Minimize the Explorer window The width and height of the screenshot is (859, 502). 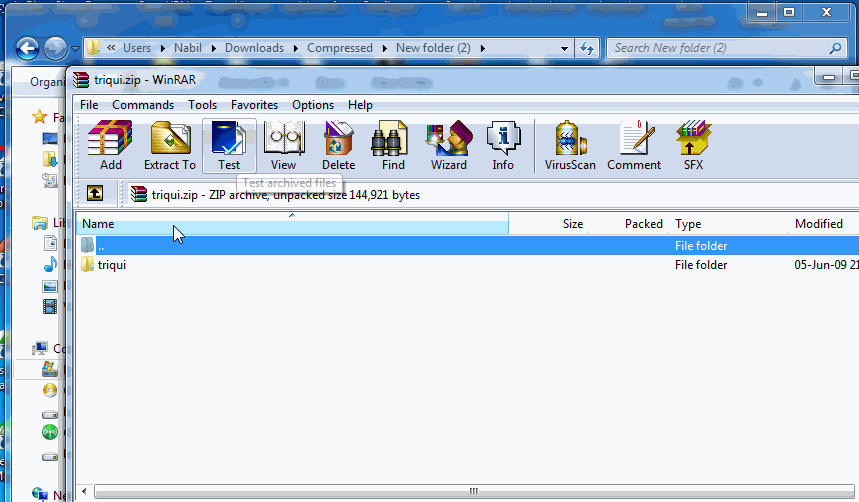[x=761, y=13]
